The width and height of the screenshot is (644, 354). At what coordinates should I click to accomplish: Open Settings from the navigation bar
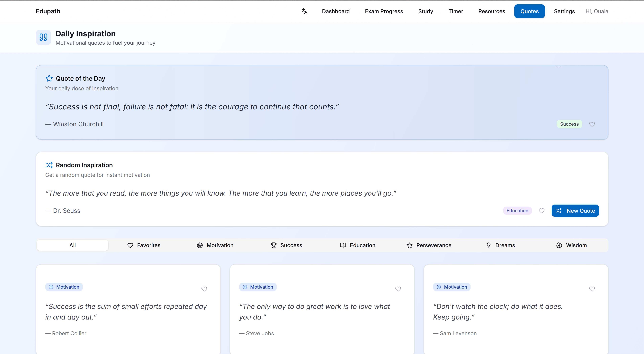(564, 11)
